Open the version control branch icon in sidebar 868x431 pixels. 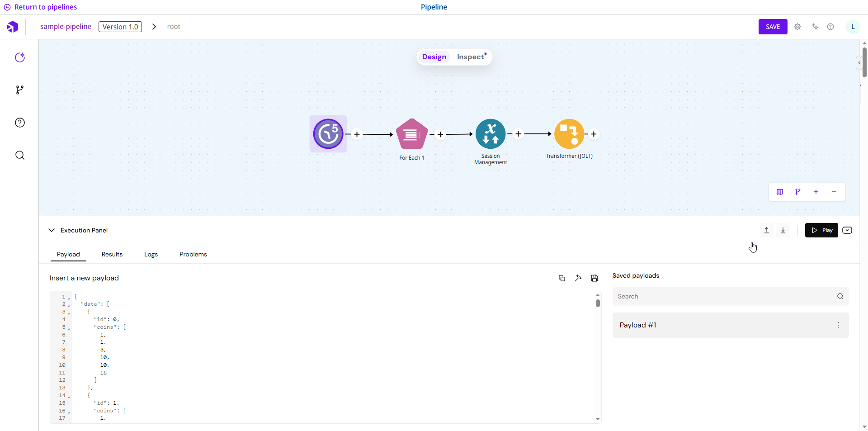[20, 90]
